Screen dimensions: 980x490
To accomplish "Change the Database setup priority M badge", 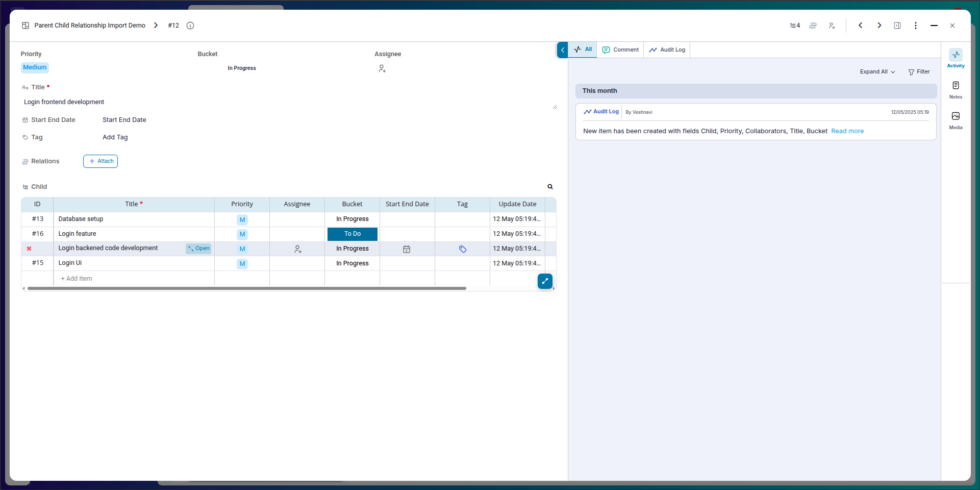I will pyautogui.click(x=242, y=220).
